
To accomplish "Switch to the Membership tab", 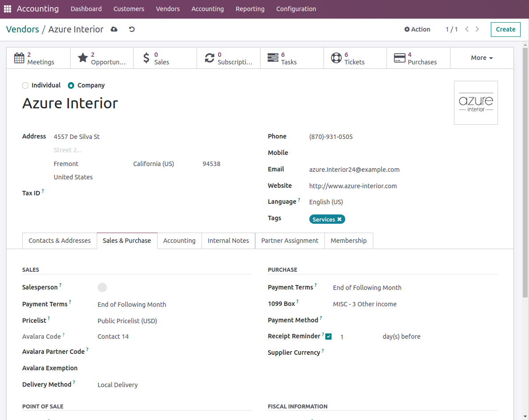I will pyautogui.click(x=348, y=241).
